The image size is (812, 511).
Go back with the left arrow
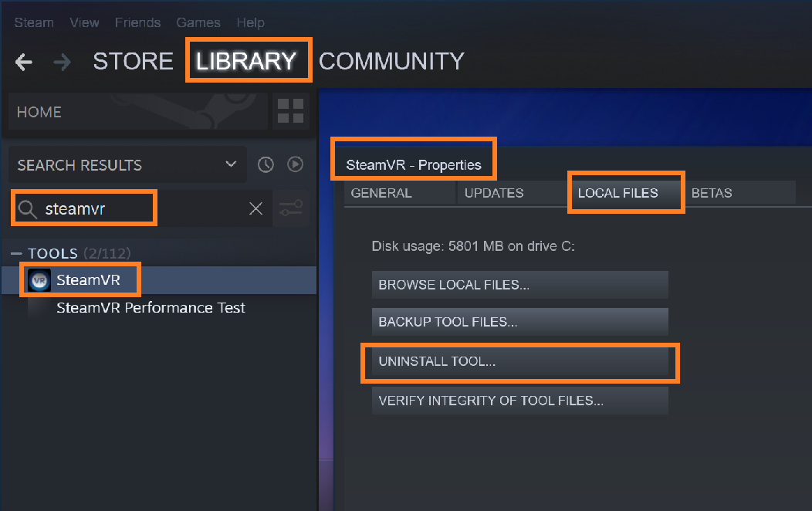click(x=24, y=62)
